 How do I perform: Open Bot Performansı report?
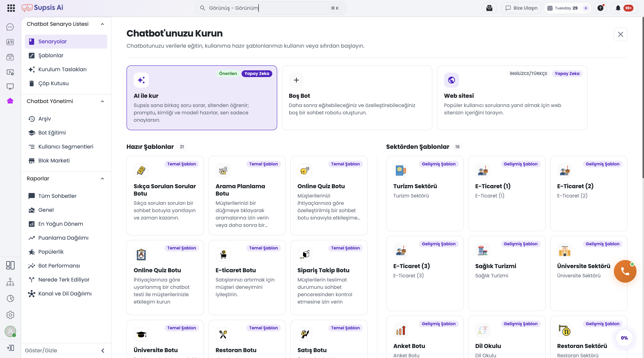pyautogui.click(x=66, y=266)
